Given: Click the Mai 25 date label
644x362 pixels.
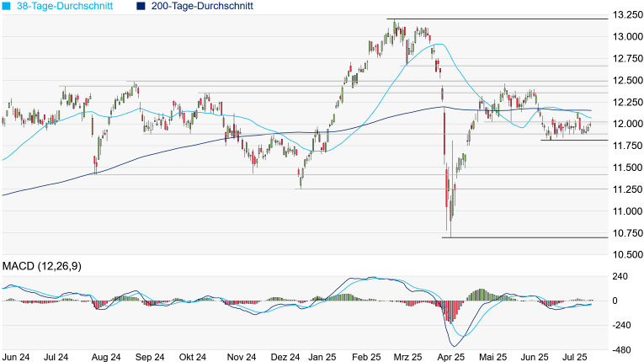Looking at the screenshot, I should click(x=492, y=357).
